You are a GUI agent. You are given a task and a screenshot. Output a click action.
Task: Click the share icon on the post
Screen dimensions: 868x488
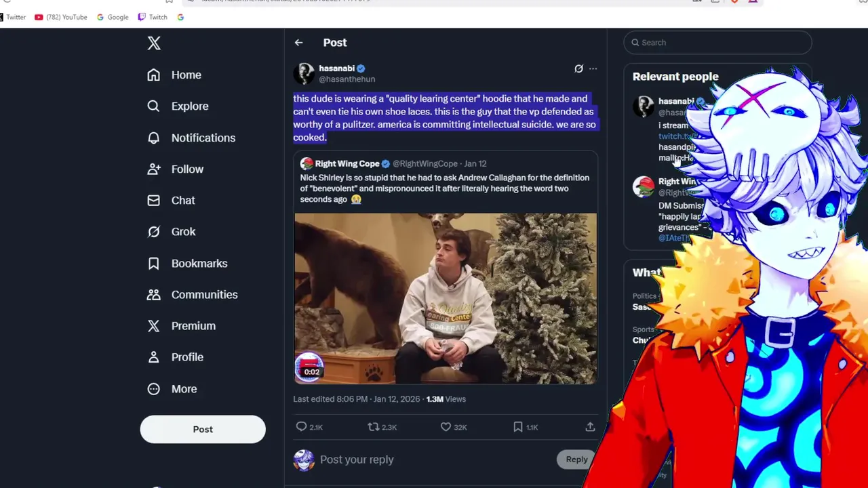click(590, 427)
